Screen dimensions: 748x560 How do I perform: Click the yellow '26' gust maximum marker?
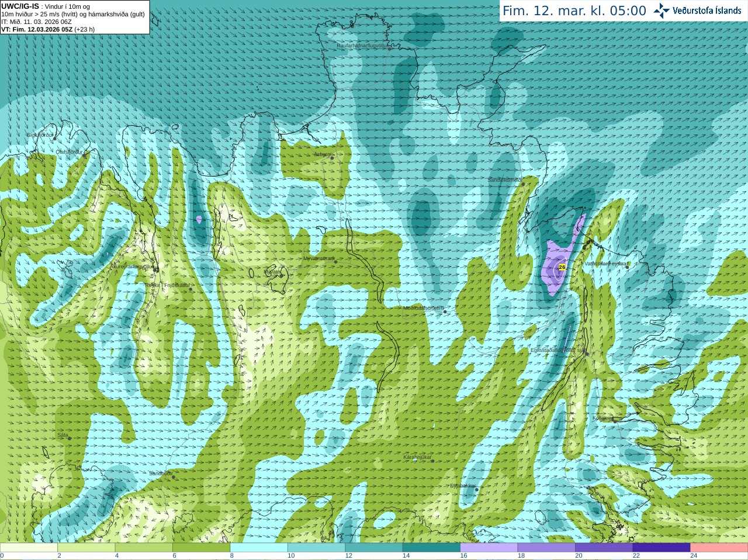click(562, 267)
